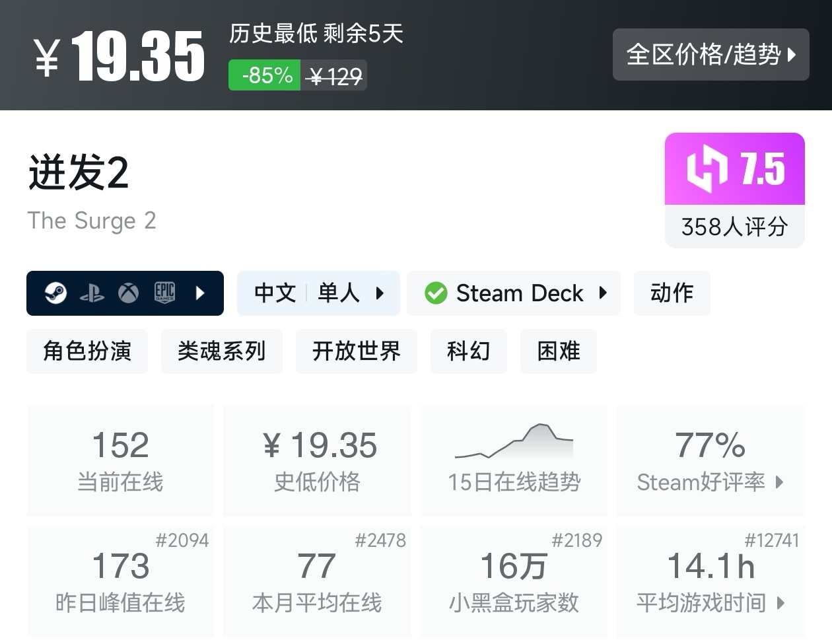Click the Xbox platform icon
The width and height of the screenshot is (832, 644).
click(128, 293)
